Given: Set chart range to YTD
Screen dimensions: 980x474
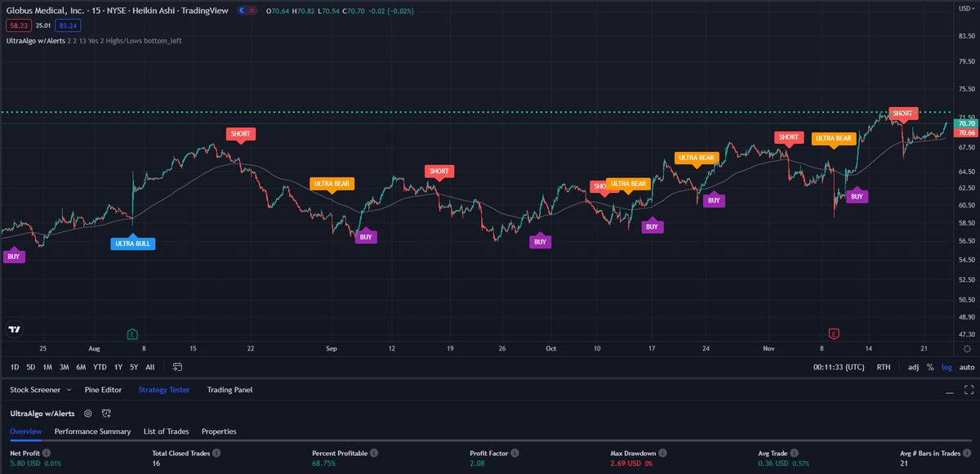Looking at the screenshot, I should coord(100,367).
